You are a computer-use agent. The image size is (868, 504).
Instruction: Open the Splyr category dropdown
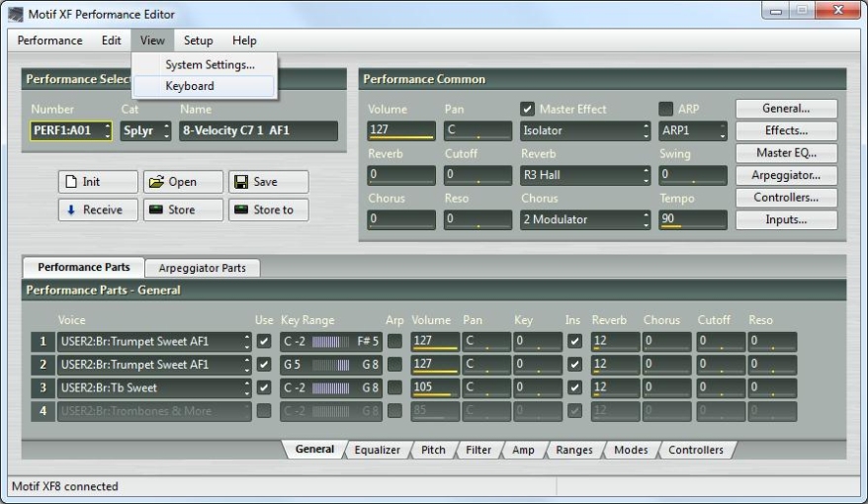coord(145,131)
